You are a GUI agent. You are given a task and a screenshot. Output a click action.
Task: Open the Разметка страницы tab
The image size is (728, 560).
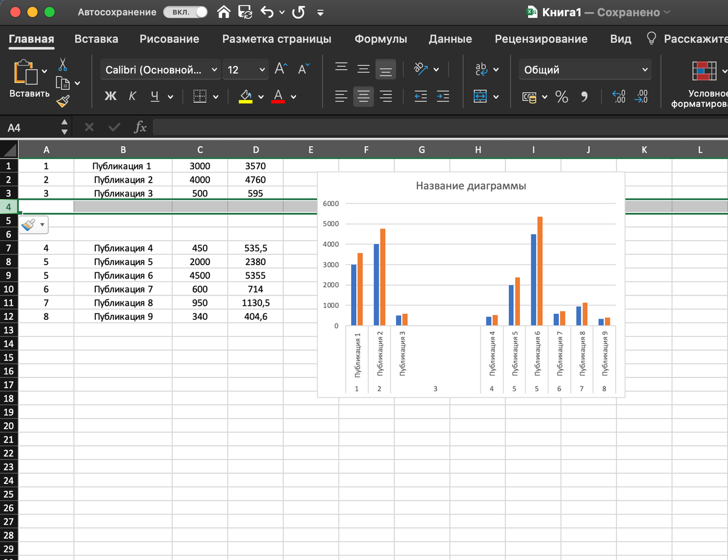coord(277,39)
